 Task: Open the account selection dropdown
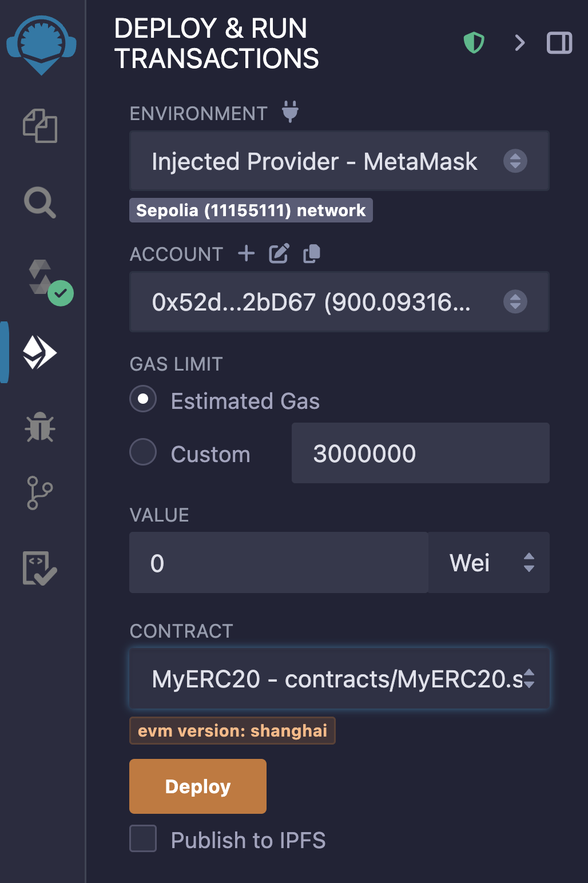339,302
